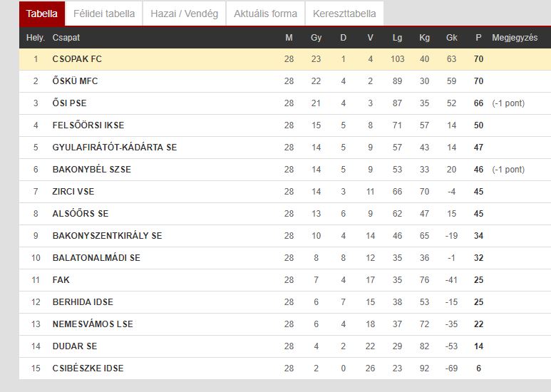This screenshot has width=551, height=392.
Task: Select CSIBÉSZKE IDSE team row
Action: coord(285,368)
